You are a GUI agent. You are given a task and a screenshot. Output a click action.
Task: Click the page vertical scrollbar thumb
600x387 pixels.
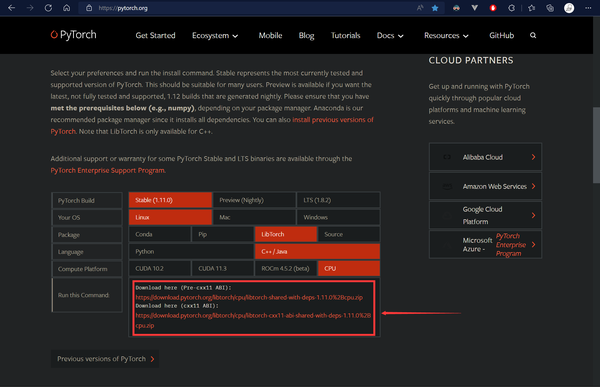(x=596, y=145)
